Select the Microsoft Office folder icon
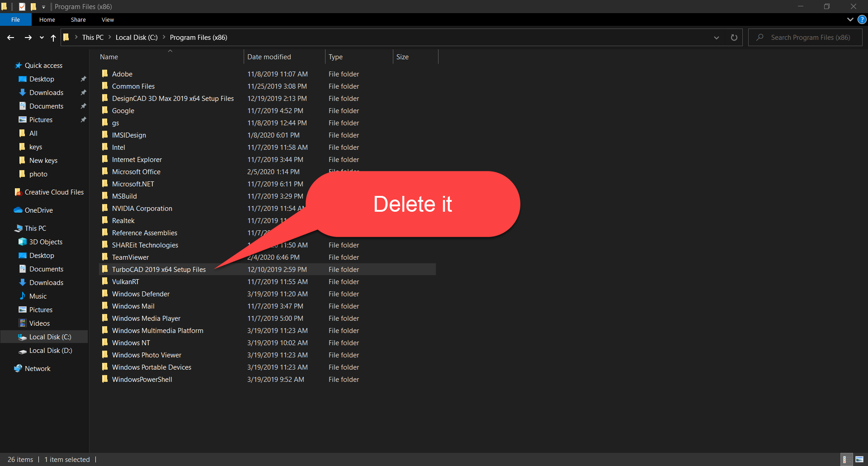 tap(105, 171)
